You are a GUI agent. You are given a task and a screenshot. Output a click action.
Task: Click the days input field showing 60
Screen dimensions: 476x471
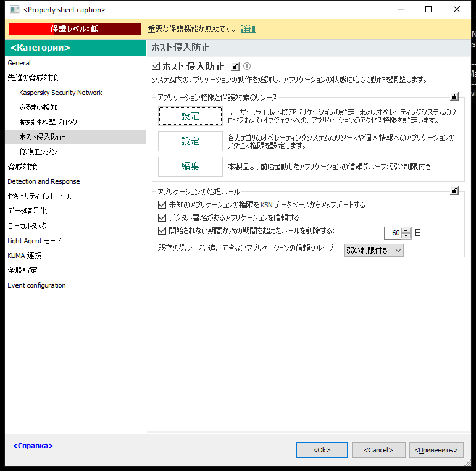click(393, 233)
